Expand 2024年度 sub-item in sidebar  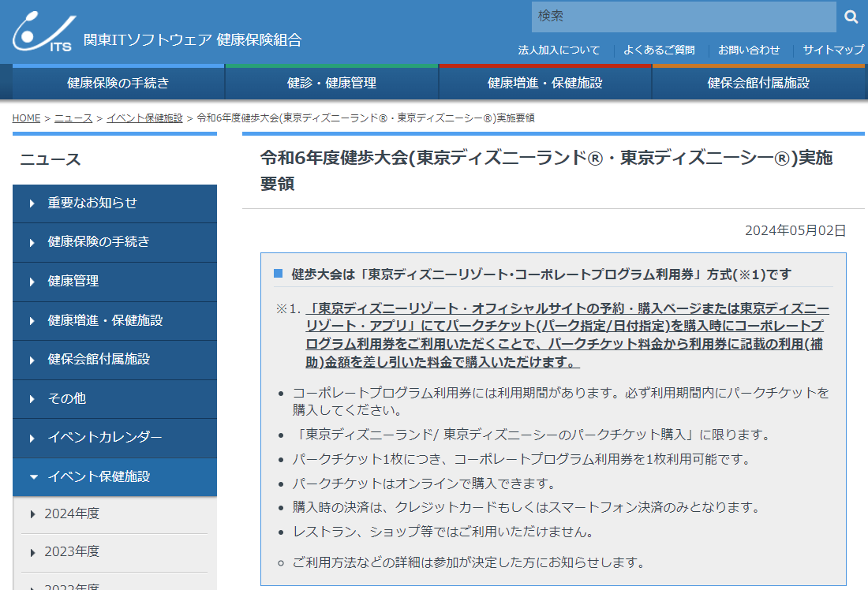114,514
